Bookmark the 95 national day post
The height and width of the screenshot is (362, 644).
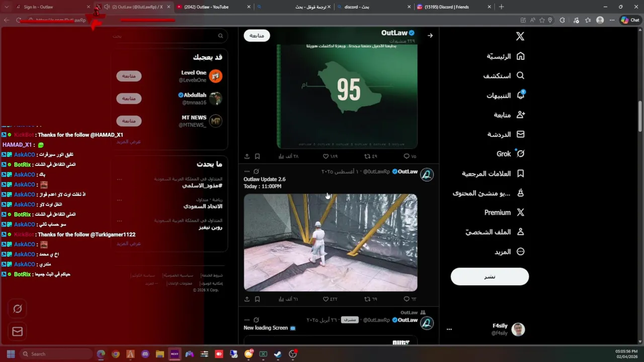point(257,156)
